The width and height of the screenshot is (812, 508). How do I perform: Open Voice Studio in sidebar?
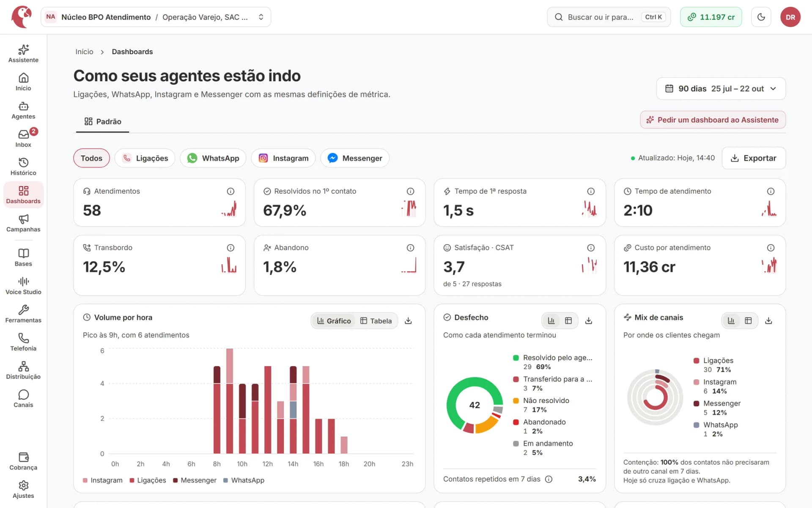(23, 286)
